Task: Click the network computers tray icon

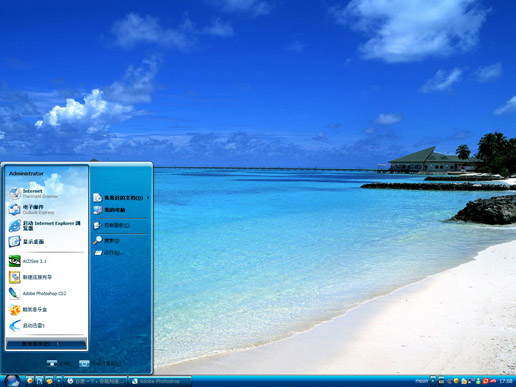Action: coord(471,381)
